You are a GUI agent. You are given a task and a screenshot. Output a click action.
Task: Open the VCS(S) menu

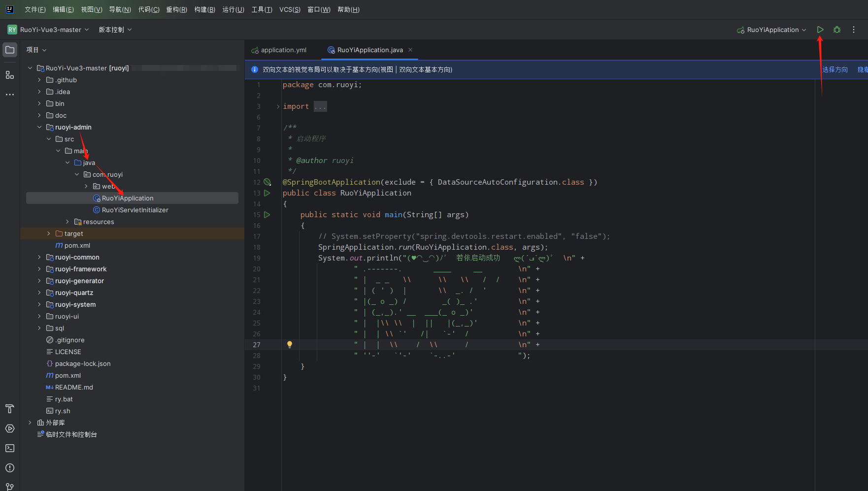point(290,9)
